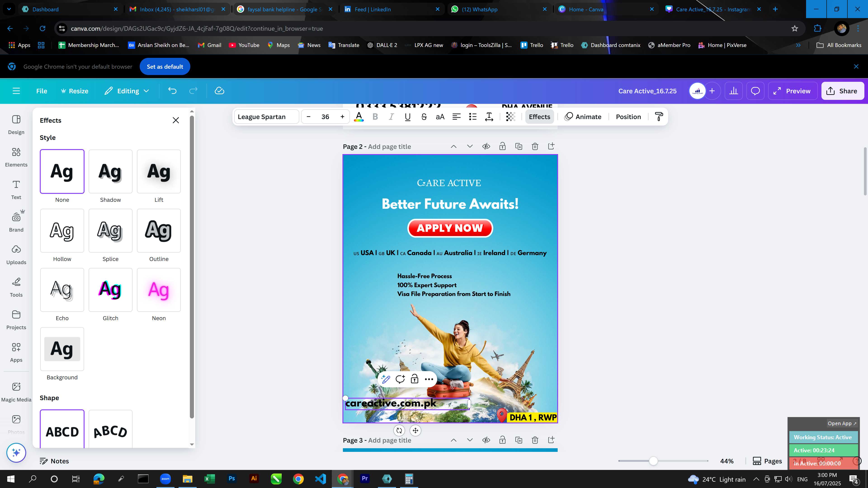The width and height of the screenshot is (868, 488).
Task: Open Notes at the bottom
Action: [x=54, y=461]
